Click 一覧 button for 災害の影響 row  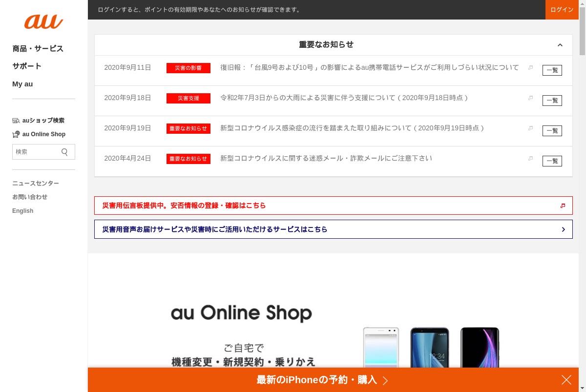point(552,70)
